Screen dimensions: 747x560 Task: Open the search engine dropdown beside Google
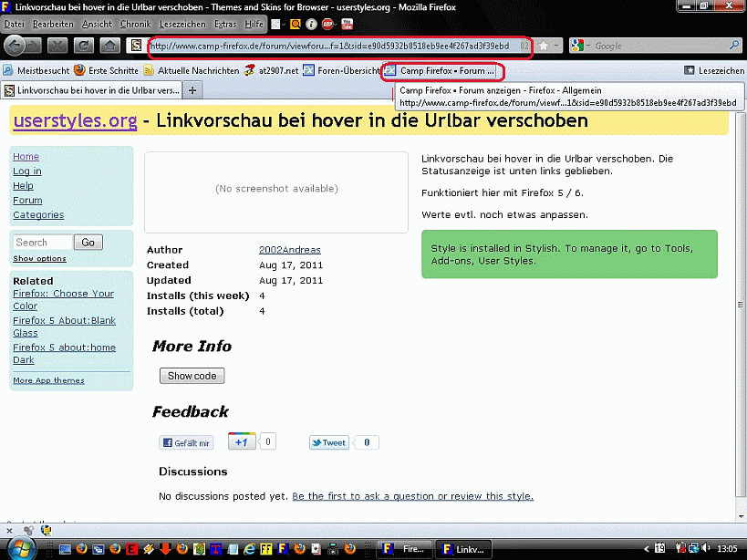(588, 46)
